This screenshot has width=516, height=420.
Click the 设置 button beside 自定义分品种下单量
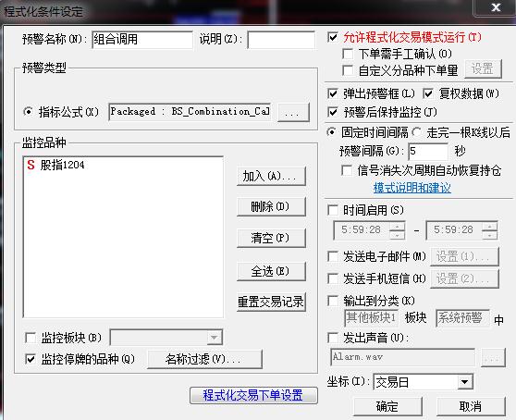click(483, 68)
